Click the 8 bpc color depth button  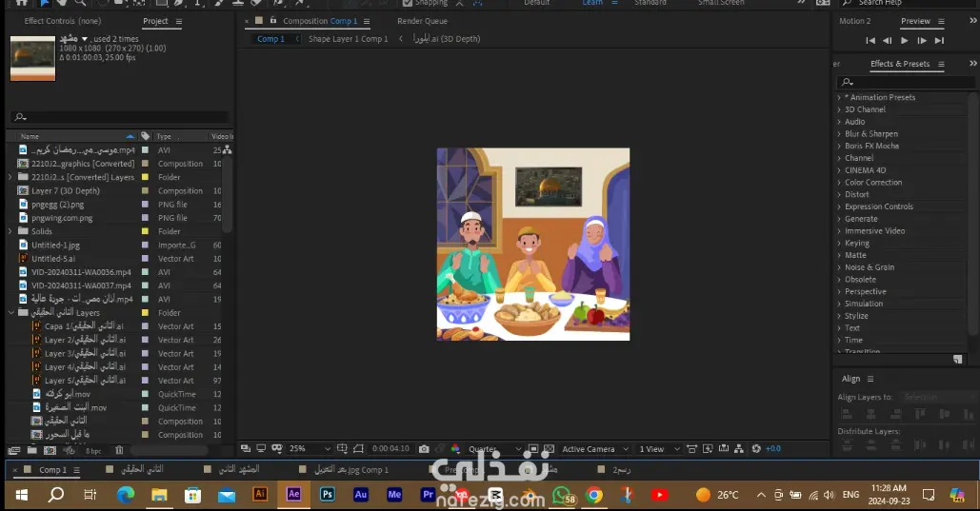coord(93,451)
